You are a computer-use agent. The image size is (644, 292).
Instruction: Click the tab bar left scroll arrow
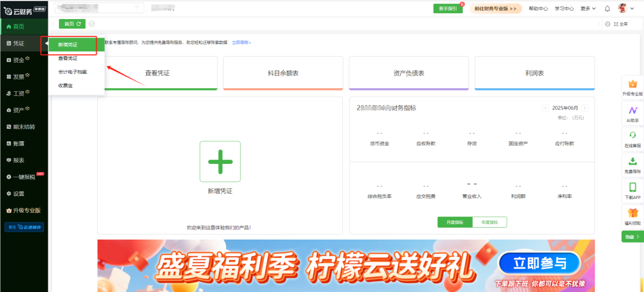click(53, 24)
